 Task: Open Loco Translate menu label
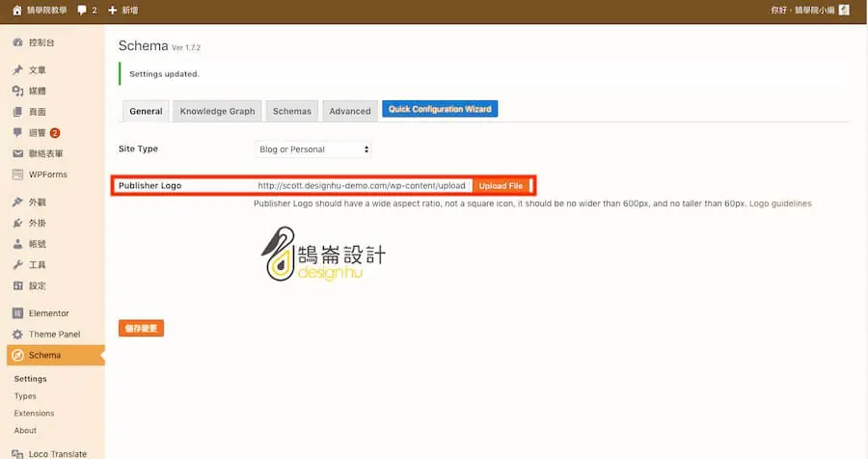58,454
